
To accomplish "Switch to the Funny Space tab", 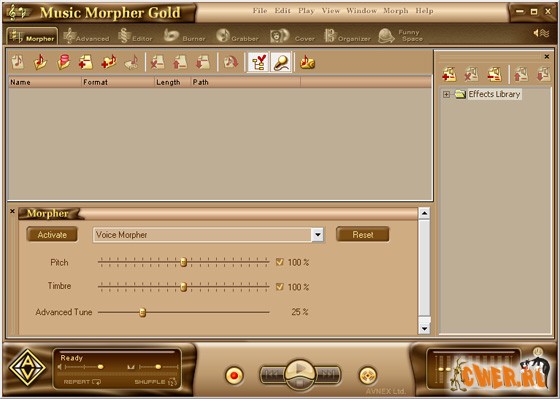I will [400, 36].
